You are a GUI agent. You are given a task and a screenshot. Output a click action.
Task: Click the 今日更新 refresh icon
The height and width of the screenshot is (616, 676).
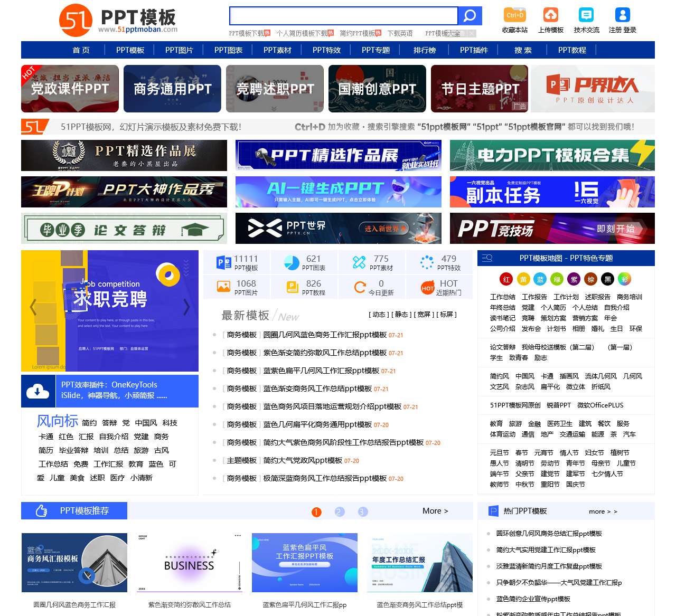(x=360, y=287)
